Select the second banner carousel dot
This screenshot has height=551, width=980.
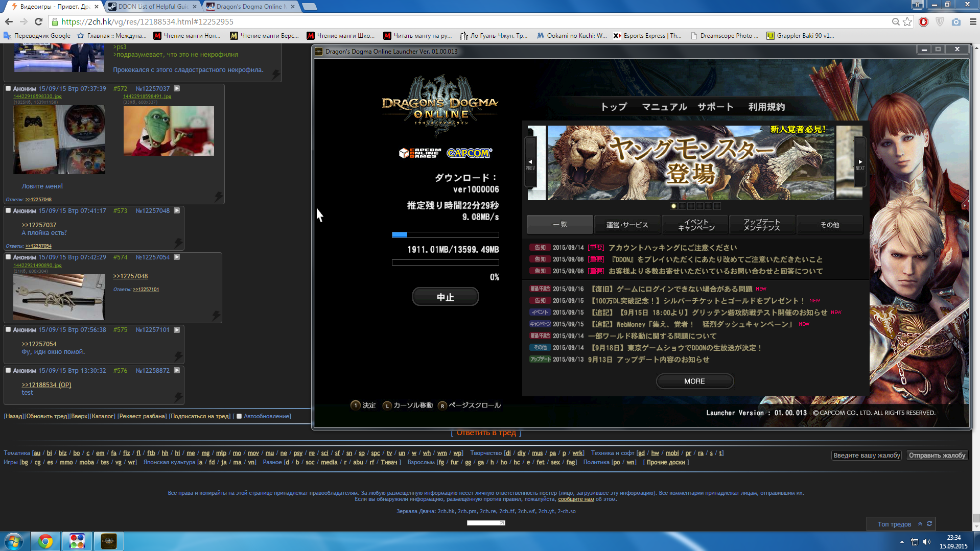(682, 206)
